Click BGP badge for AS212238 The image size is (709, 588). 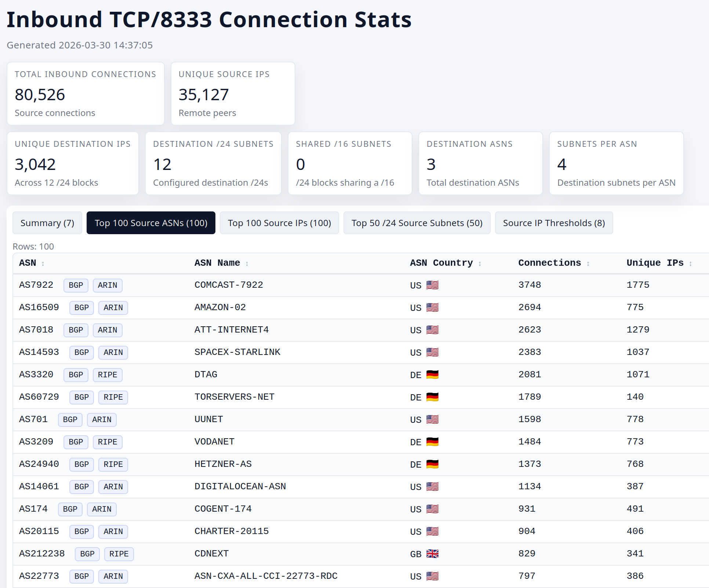[87, 554]
